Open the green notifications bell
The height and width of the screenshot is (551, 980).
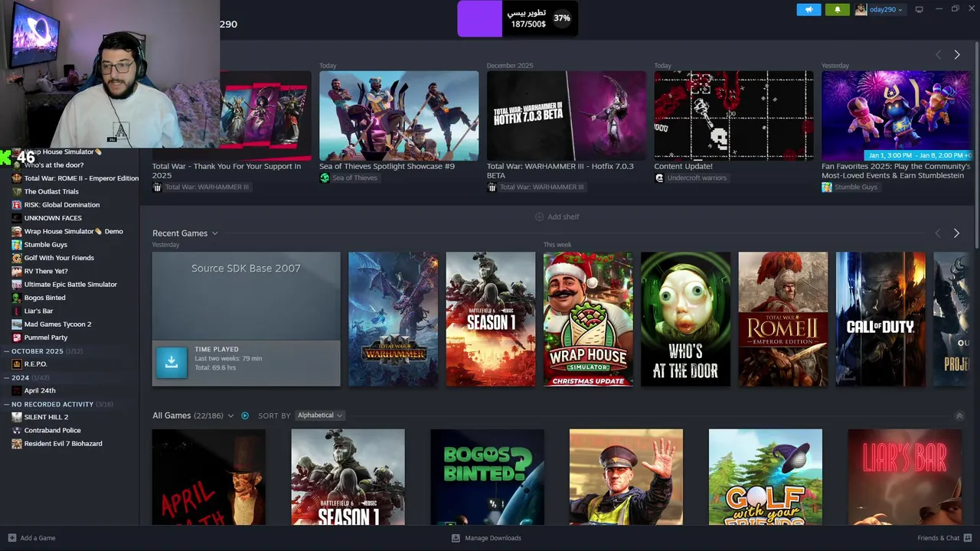837,9
